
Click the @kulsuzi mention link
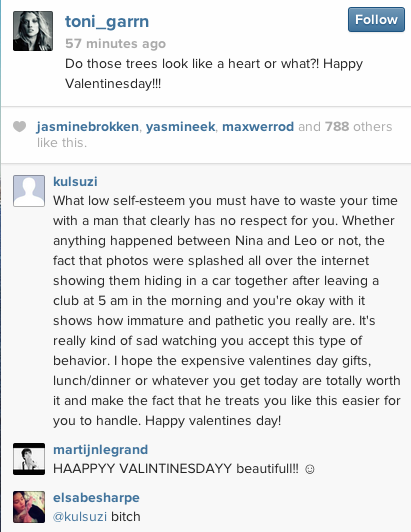point(80,517)
